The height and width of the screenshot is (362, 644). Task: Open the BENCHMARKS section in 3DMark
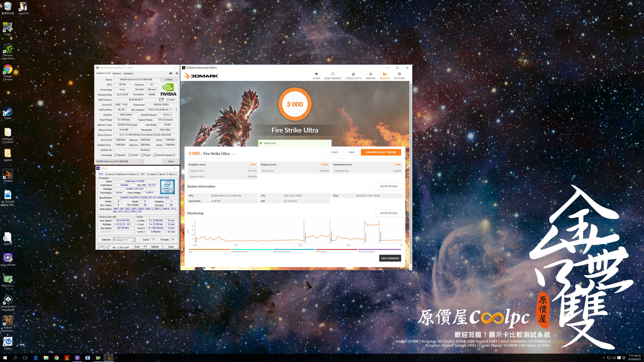(333, 76)
